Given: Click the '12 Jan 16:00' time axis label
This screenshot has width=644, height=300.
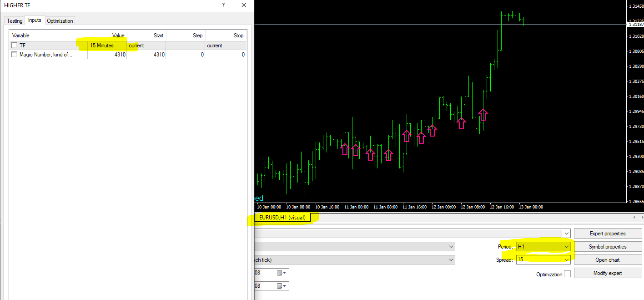Looking at the screenshot, I should pos(501,207).
